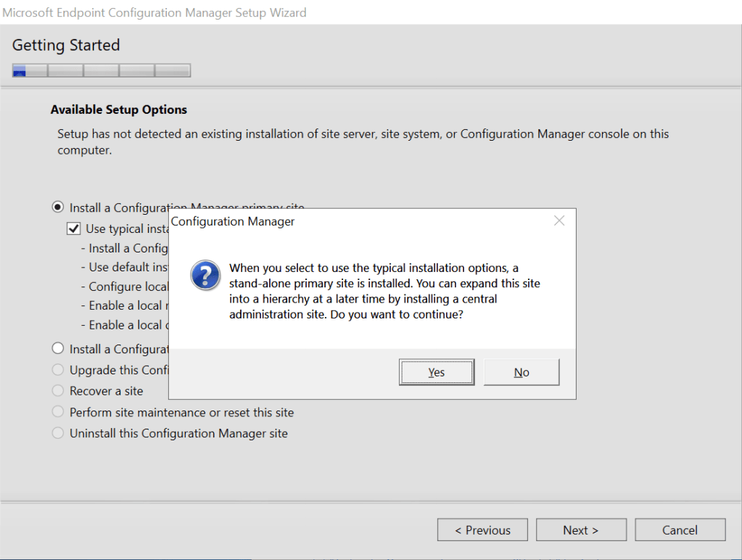Toggle the Use typical installation options checkbox

click(73, 228)
